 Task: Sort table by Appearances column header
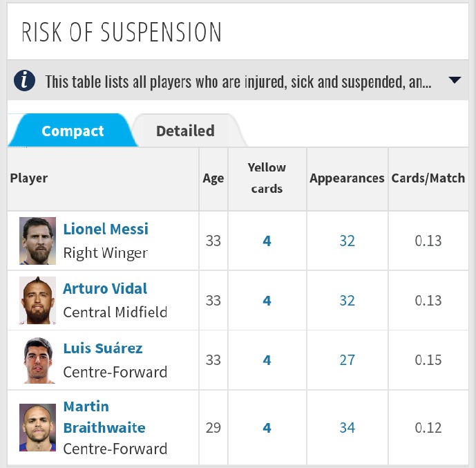[347, 178]
